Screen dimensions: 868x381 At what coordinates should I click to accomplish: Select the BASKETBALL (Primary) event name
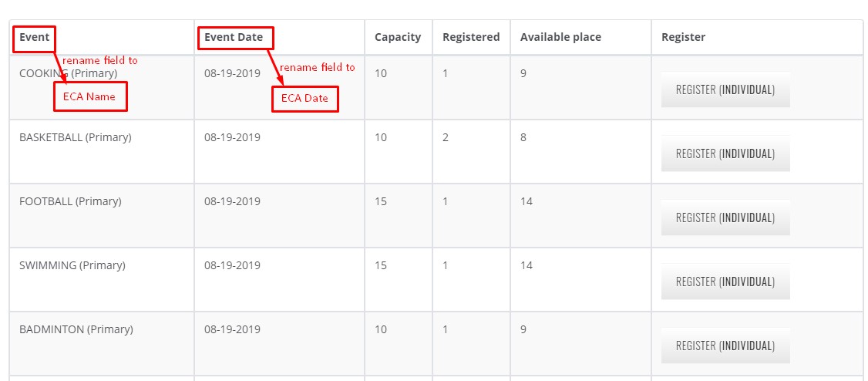[75, 138]
